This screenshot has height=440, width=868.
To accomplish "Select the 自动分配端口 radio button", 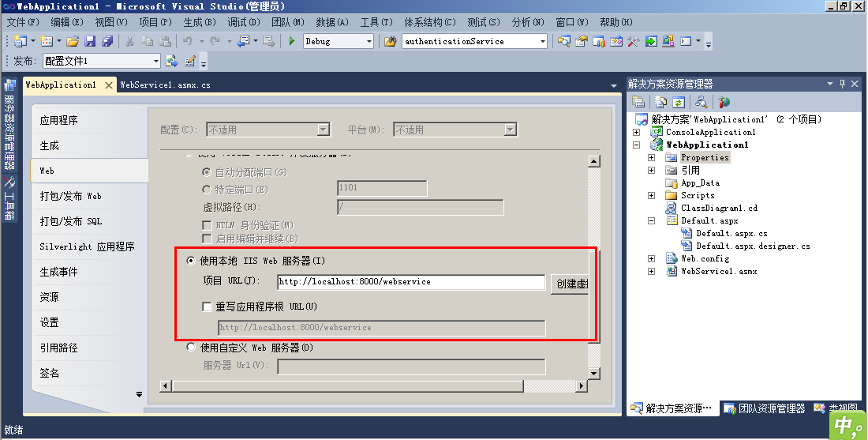I will click(207, 172).
